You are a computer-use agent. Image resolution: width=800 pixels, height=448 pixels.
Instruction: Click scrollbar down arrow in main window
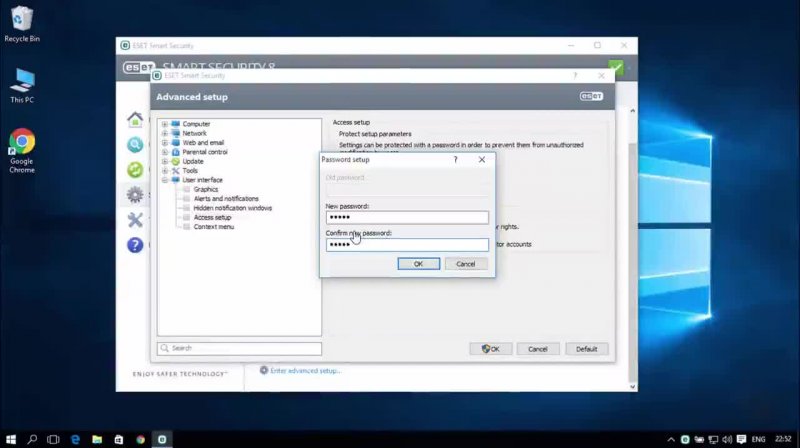pos(633,387)
